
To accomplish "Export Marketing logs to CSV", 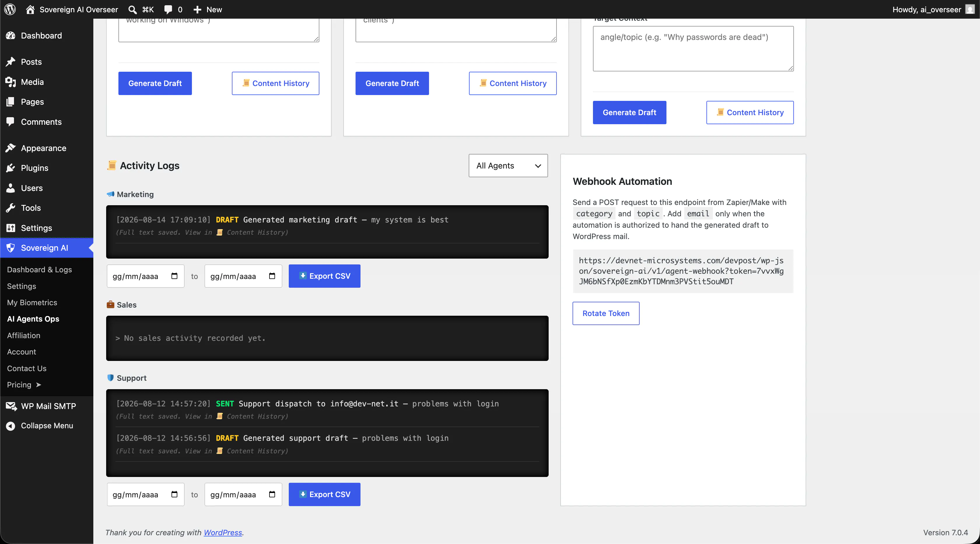I will tap(325, 276).
